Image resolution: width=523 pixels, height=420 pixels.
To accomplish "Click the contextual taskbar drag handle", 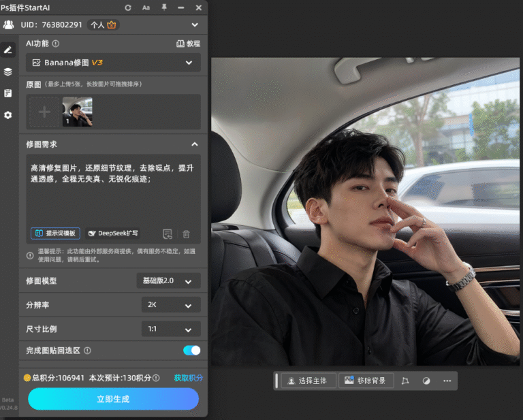I will coord(276,381).
